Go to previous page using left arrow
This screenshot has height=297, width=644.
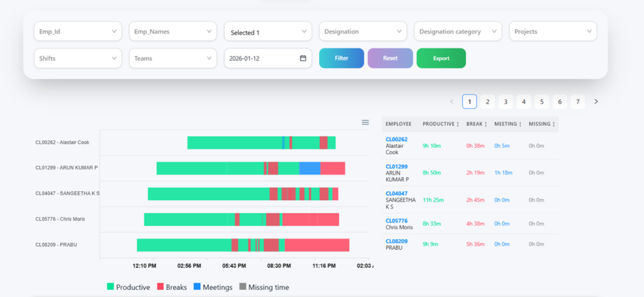[x=452, y=101]
